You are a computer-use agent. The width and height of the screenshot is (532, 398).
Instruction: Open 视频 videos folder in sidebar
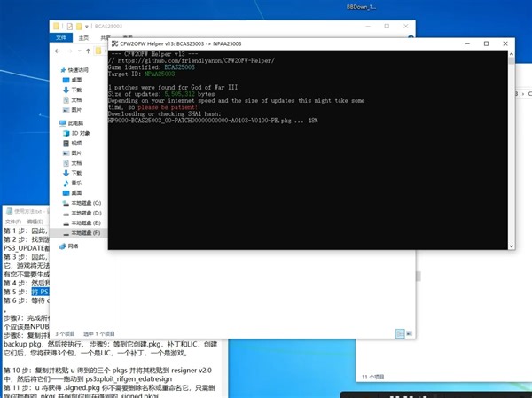point(73,143)
